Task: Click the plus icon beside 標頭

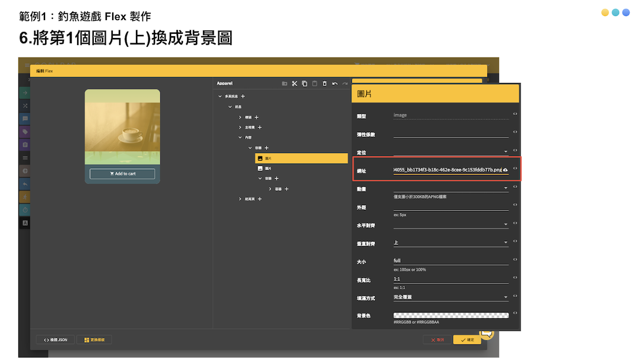Action: 257,117
